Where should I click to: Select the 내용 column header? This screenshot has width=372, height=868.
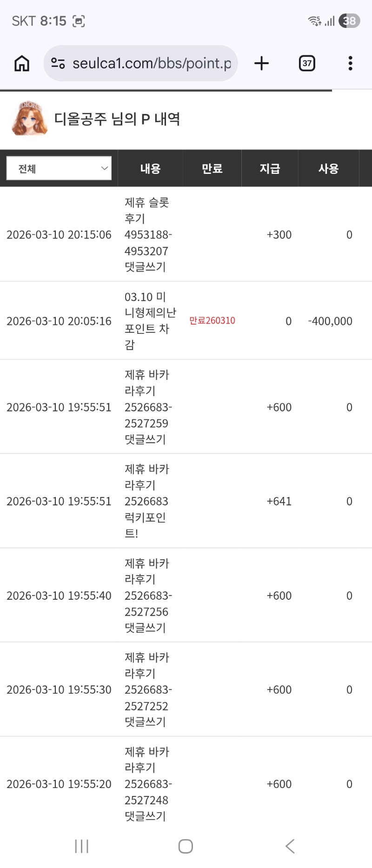(x=150, y=168)
